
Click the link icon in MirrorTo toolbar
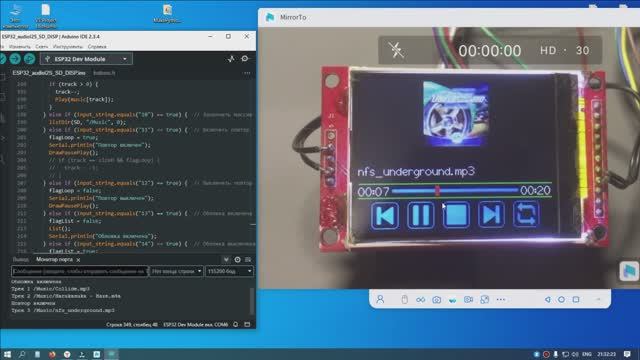[420, 300]
